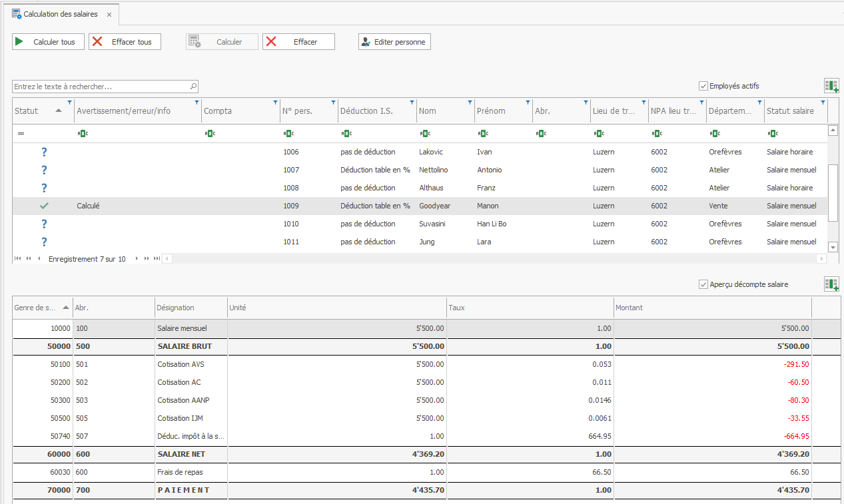844x504 pixels.
Task: Click the search magnifier icon in search box
Action: 193,87
